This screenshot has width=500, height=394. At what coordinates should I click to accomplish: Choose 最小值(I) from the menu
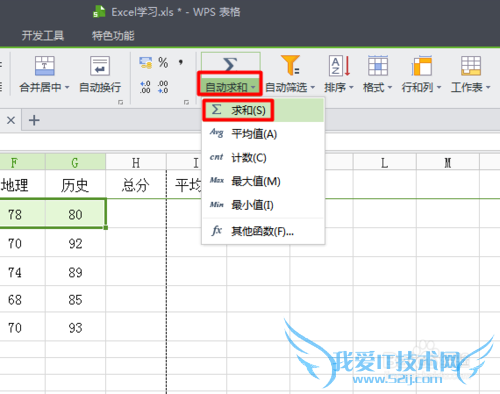pos(263,205)
